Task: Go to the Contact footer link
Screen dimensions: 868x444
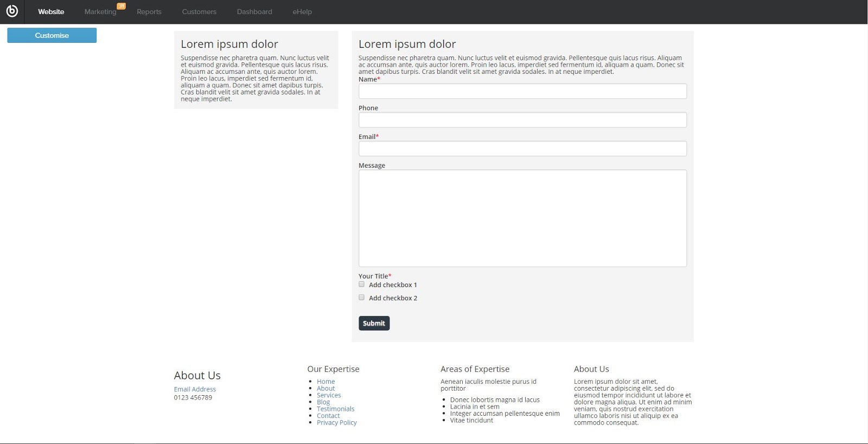Action: (x=328, y=416)
